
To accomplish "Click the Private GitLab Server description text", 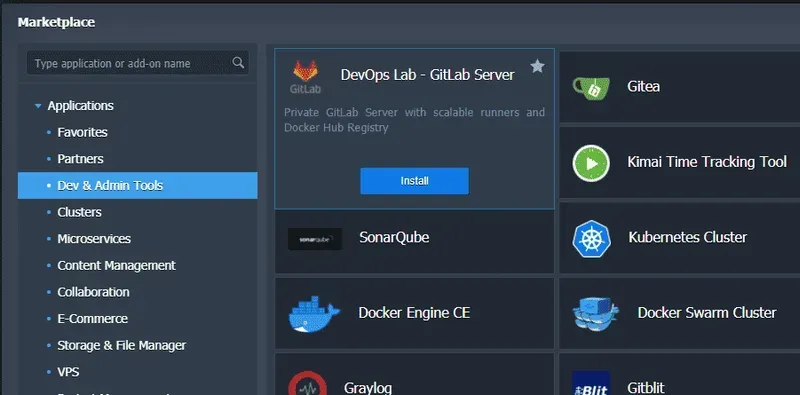I will coord(414,119).
